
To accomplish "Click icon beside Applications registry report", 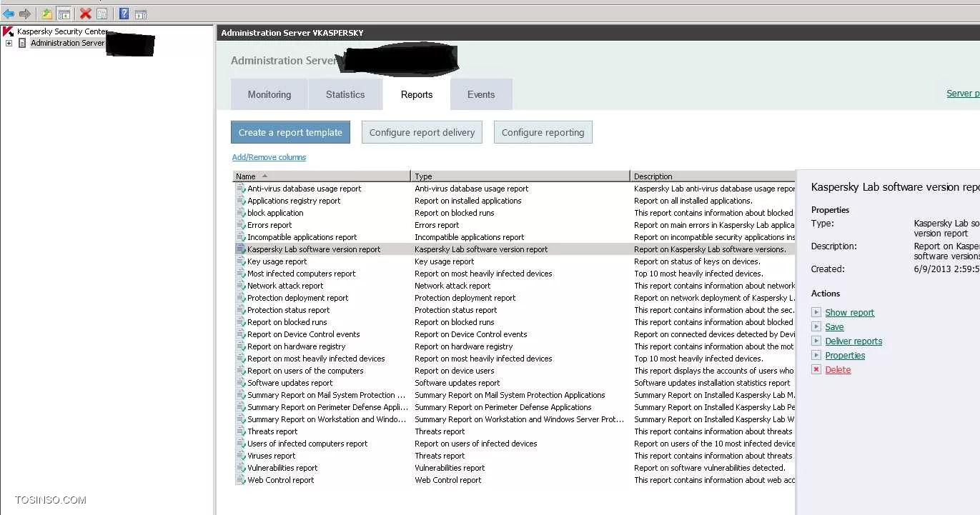I will coord(241,201).
